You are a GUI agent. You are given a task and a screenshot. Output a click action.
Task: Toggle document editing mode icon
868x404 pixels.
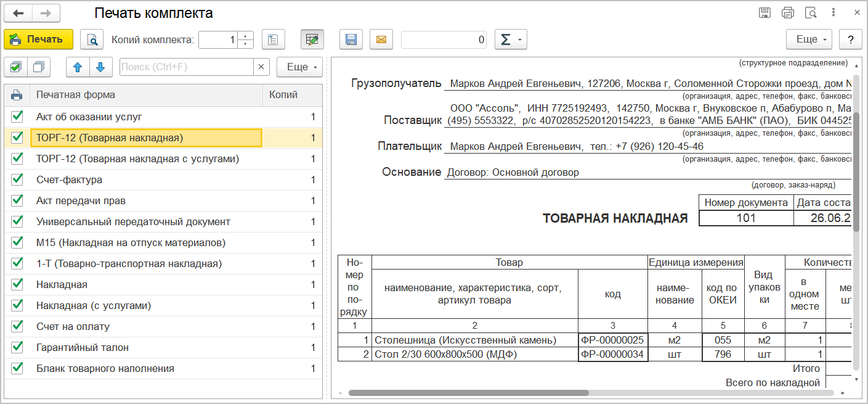[x=312, y=39]
